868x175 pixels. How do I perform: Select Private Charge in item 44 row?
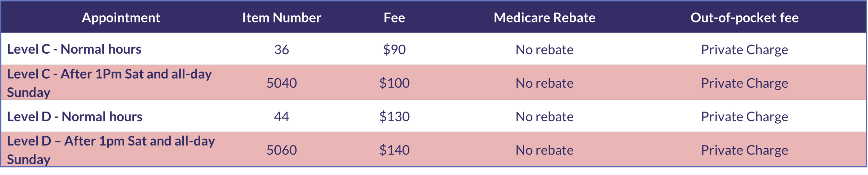click(744, 117)
